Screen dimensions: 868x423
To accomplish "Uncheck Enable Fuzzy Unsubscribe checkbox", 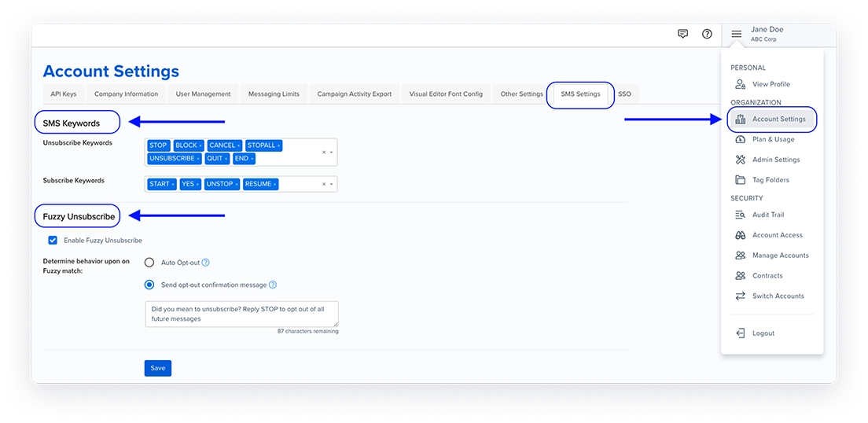I will click(53, 241).
